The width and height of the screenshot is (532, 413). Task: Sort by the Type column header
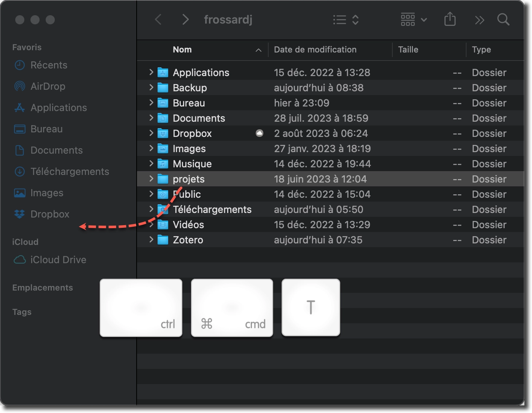pyautogui.click(x=481, y=49)
